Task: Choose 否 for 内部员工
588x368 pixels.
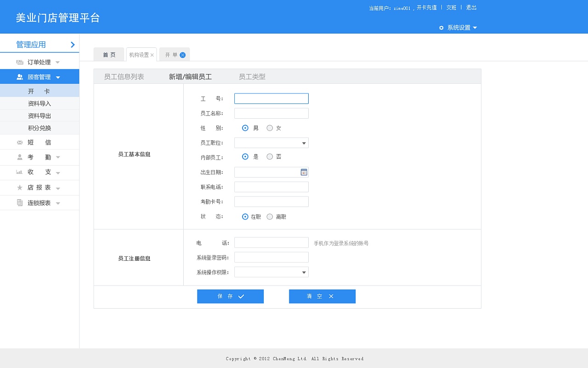Action: (270, 156)
